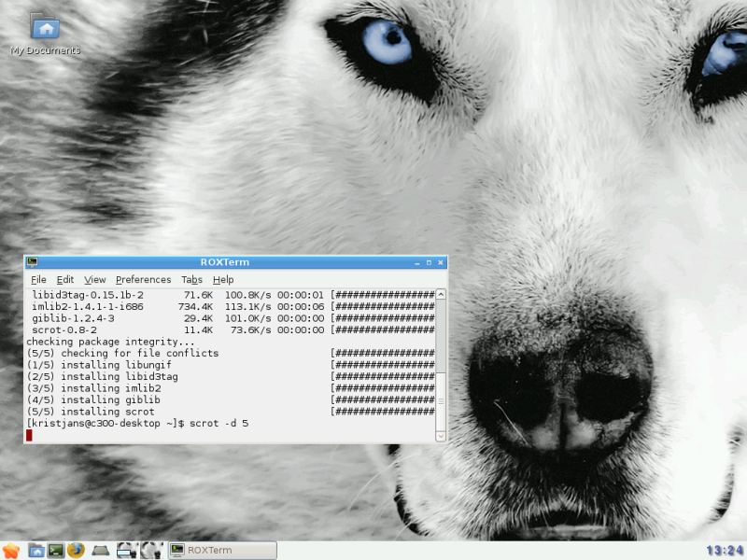
Task: Open the View menu in ROXTerm
Action: 95,279
